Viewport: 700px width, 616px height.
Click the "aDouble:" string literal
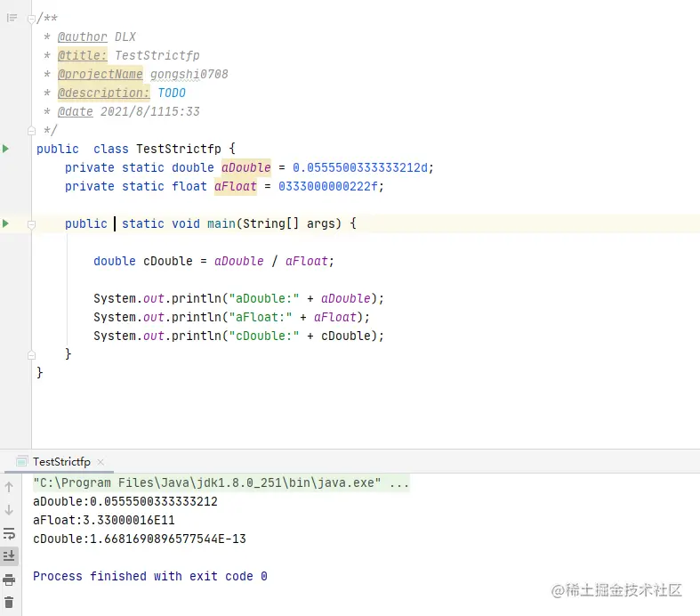tap(264, 298)
